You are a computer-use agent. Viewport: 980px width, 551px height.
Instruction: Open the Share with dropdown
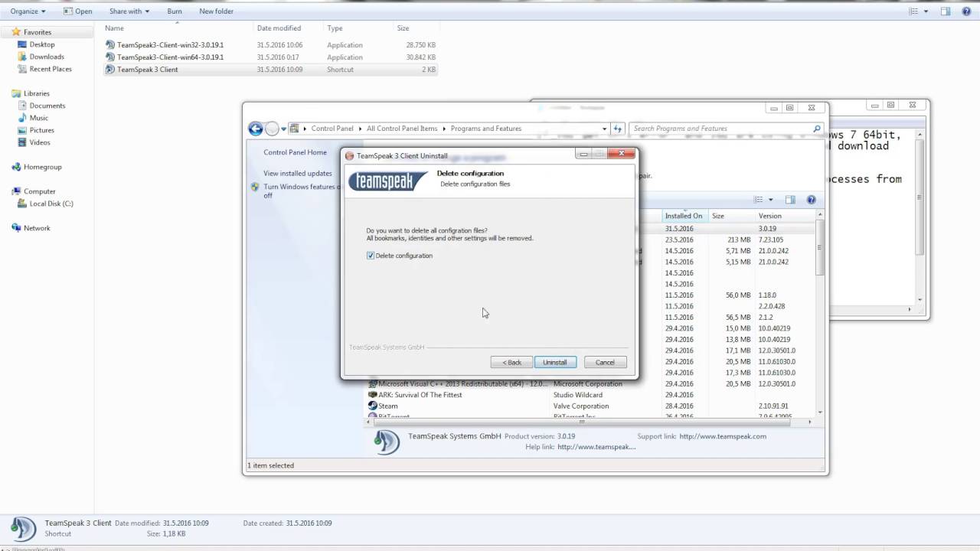(129, 11)
